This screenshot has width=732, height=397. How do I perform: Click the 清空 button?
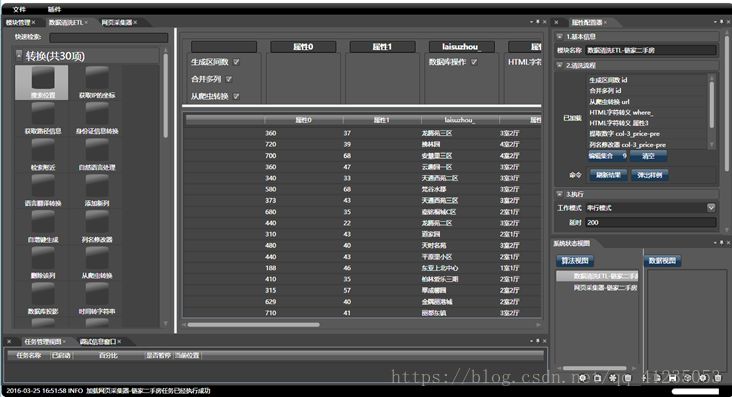tap(648, 156)
